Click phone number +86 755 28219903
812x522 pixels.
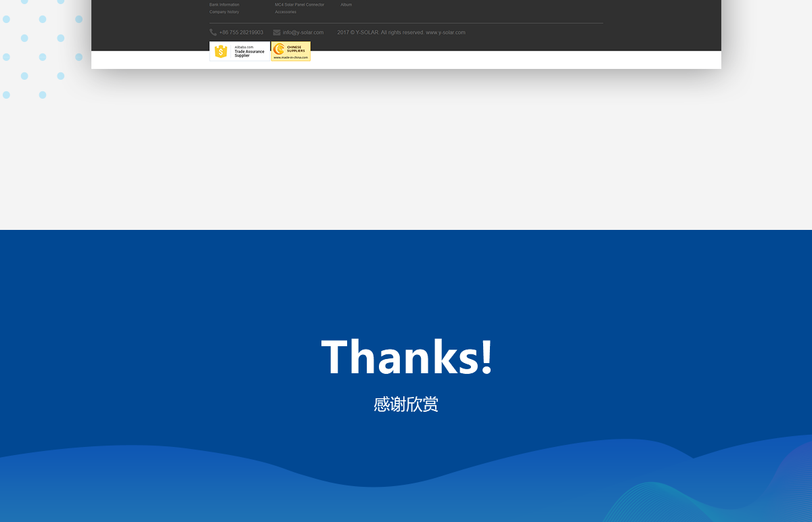pyautogui.click(x=241, y=32)
